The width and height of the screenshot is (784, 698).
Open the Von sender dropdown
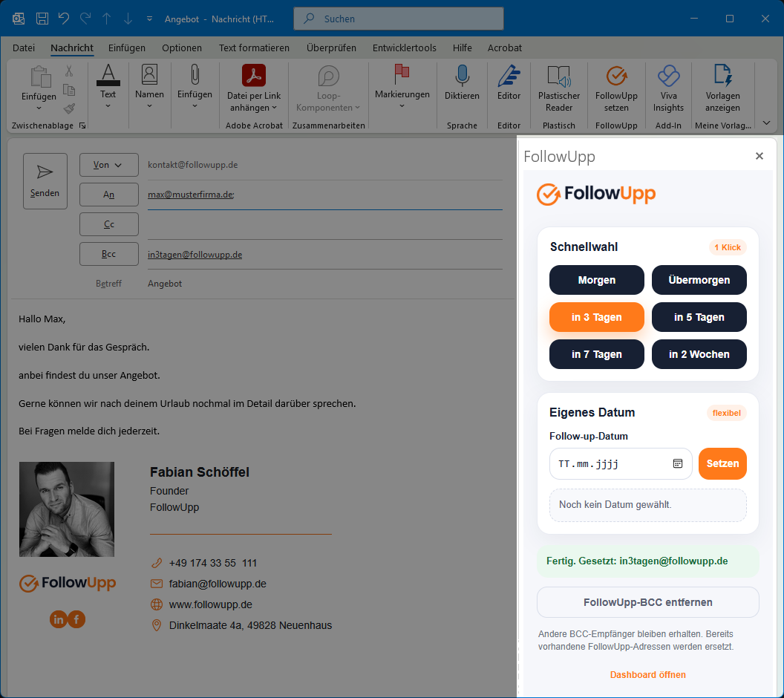[x=109, y=165]
